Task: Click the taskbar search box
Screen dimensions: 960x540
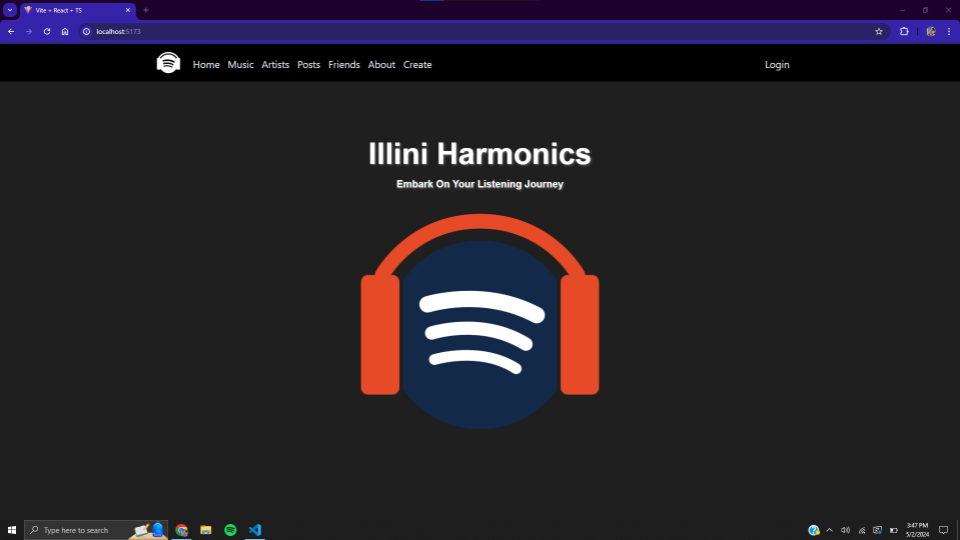Action: pos(96,530)
